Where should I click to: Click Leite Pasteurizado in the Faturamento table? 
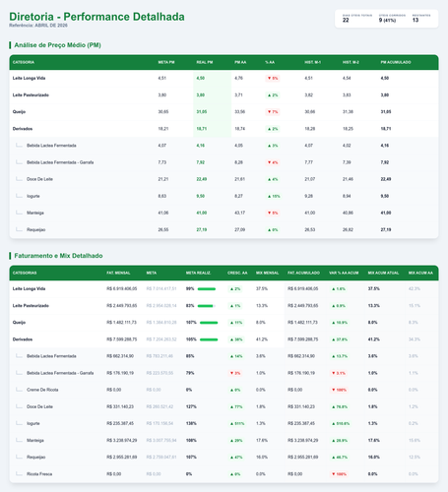point(31,306)
